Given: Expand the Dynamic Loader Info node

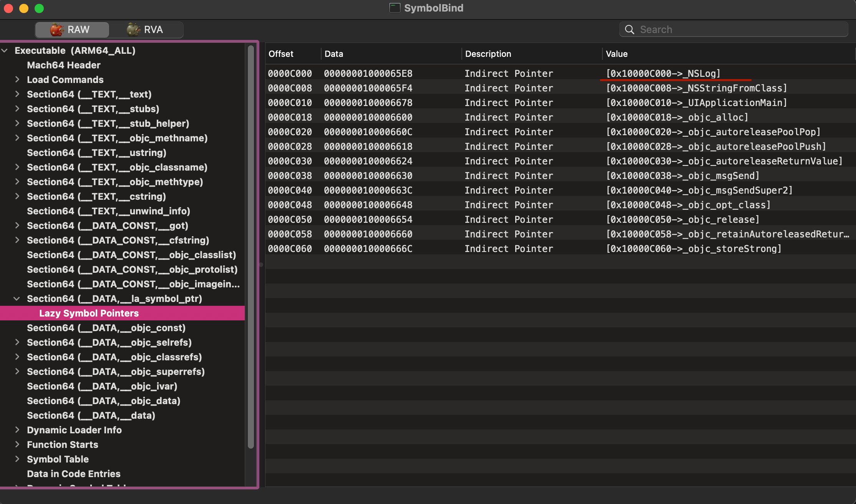Looking at the screenshot, I should [17, 430].
